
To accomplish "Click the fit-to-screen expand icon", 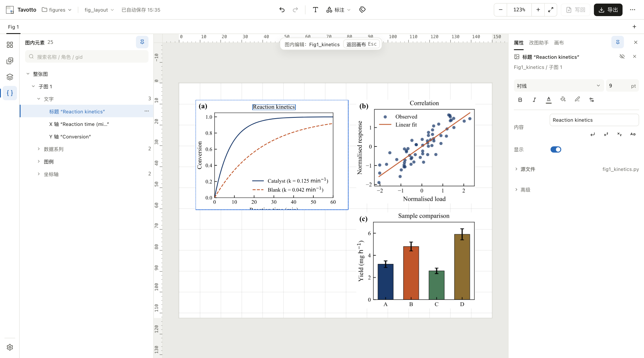I will click(551, 10).
